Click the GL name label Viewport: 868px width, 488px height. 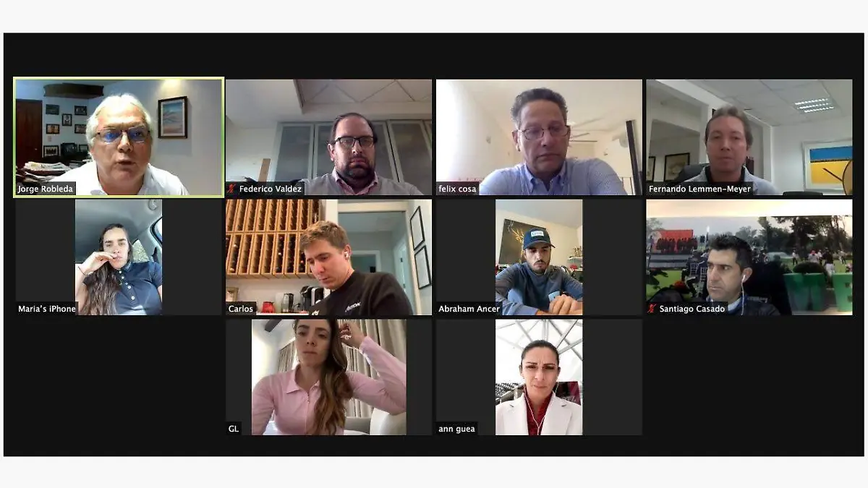pyautogui.click(x=234, y=429)
